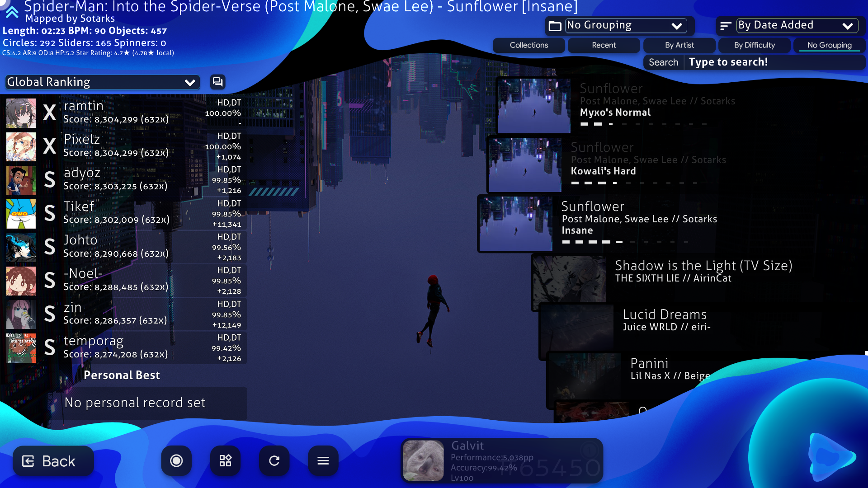Click Galvit username on user panel
Screen dimensions: 868x488
(467, 446)
